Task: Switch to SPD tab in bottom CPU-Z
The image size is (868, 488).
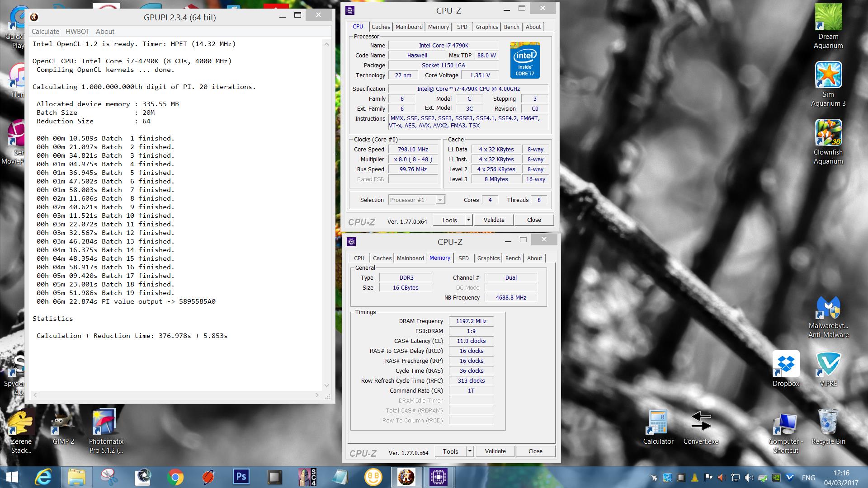Action: (x=463, y=258)
